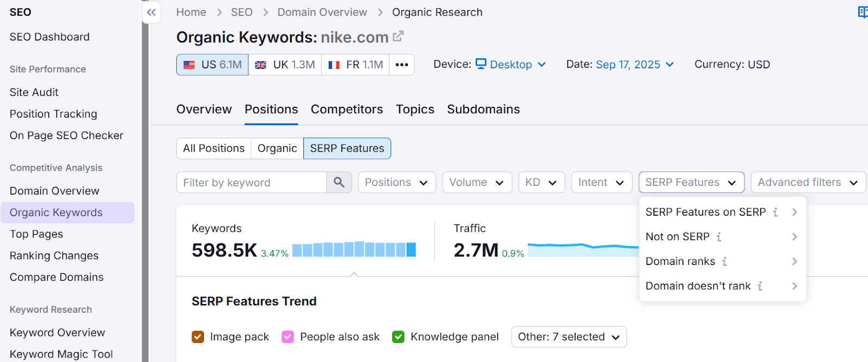Click the Filter by keyword field

pyautogui.click(x=252, y=183)
